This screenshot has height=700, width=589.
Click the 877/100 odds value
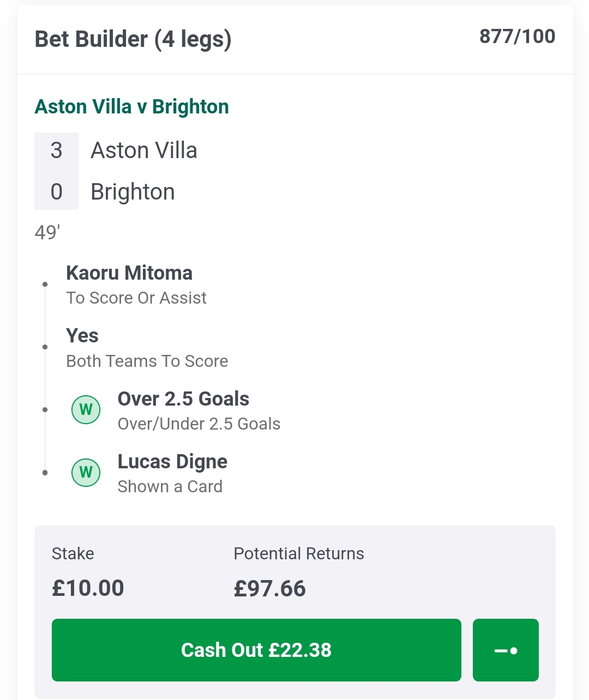tap(517, 37)
